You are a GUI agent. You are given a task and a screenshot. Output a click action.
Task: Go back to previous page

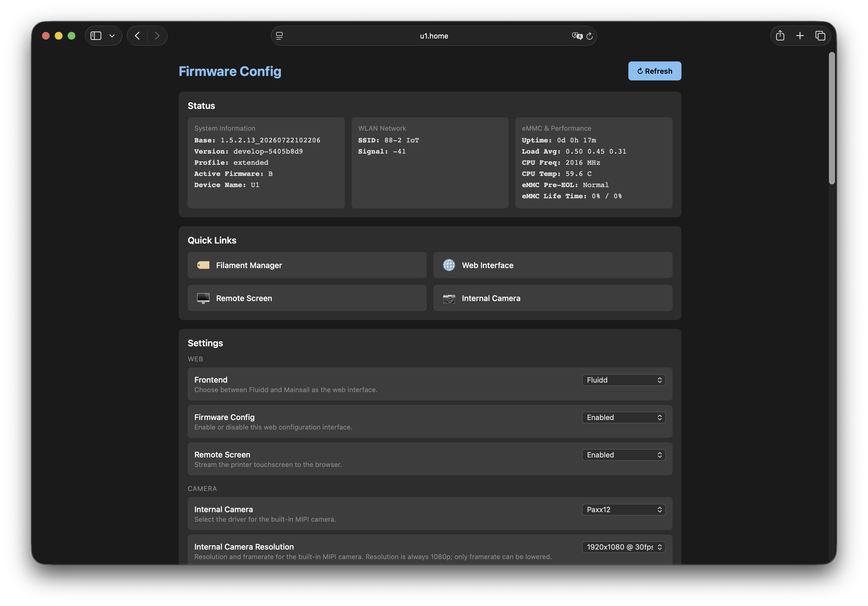tap(137, 36)
